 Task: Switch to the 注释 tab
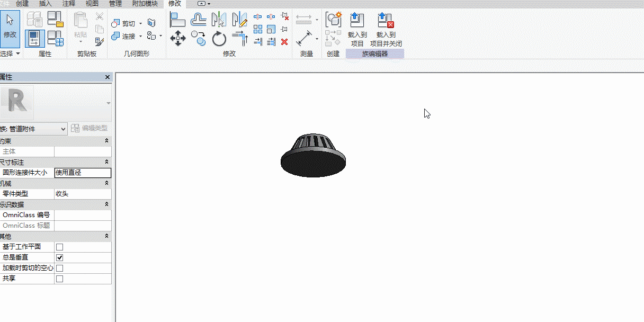69,4
